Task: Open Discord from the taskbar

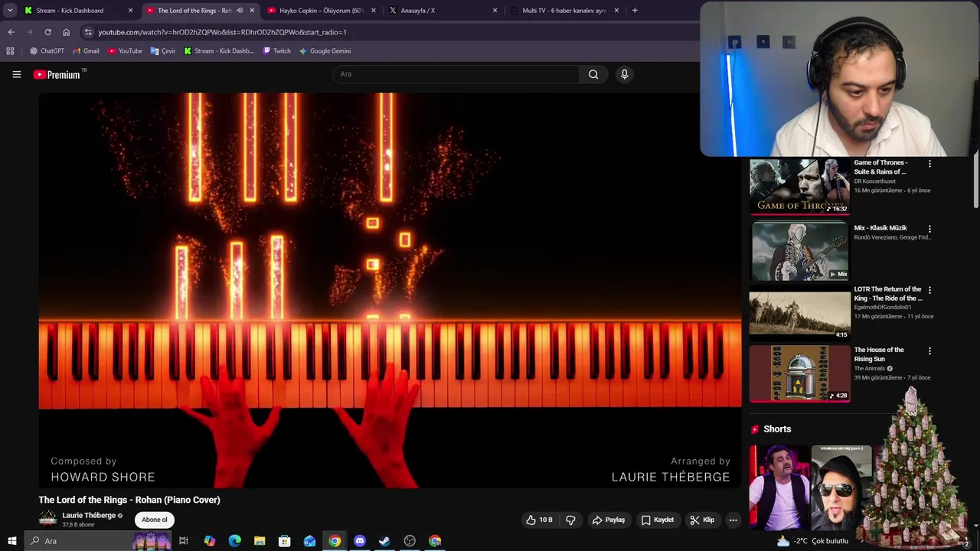Action: pyautogui.click(x=359, y=541)
